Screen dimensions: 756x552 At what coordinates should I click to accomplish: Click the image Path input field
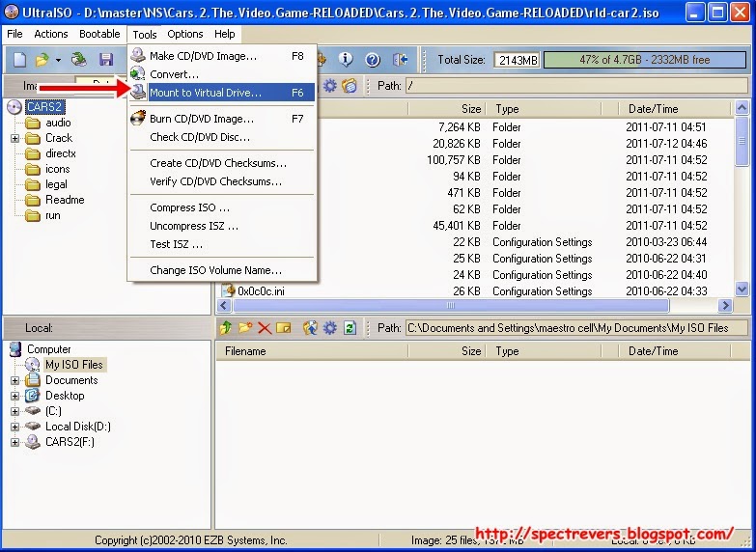pos(577,86)
